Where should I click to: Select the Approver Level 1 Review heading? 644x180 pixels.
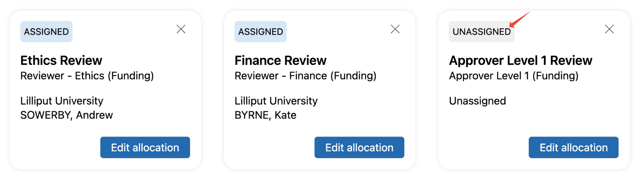coord(521,61)
